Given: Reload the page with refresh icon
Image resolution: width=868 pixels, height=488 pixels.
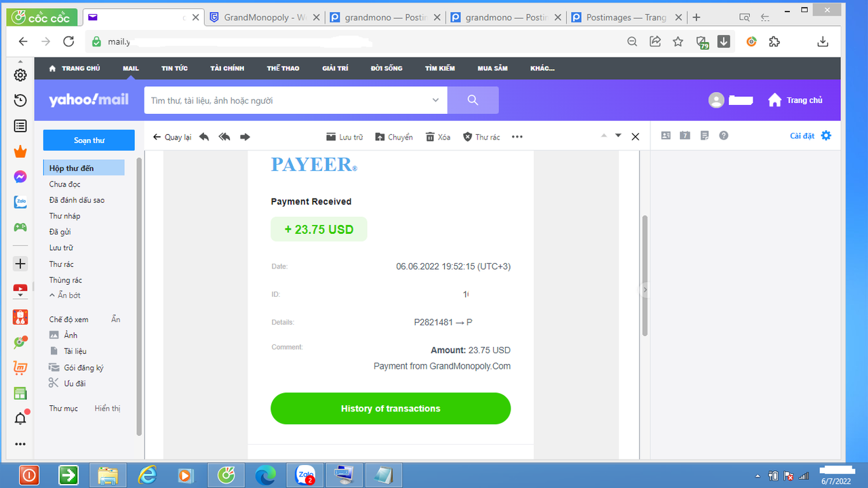Looking at the screenshot, I should click(x=68, y=41).
